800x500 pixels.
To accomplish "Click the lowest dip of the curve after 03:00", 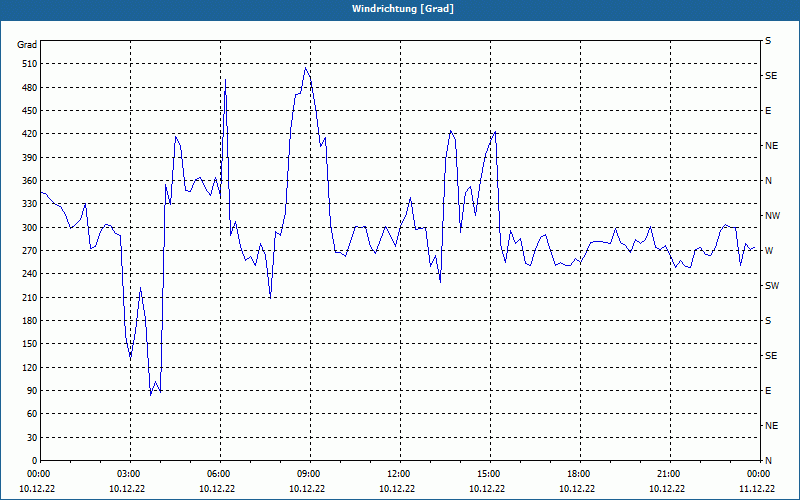I will click(x=151, y=395).
